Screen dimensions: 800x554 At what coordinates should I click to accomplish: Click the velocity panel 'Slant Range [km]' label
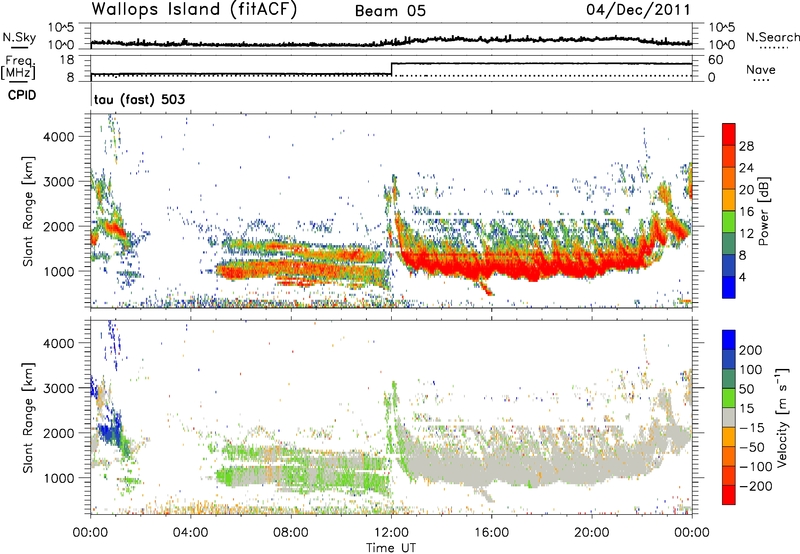pos(28,417)
